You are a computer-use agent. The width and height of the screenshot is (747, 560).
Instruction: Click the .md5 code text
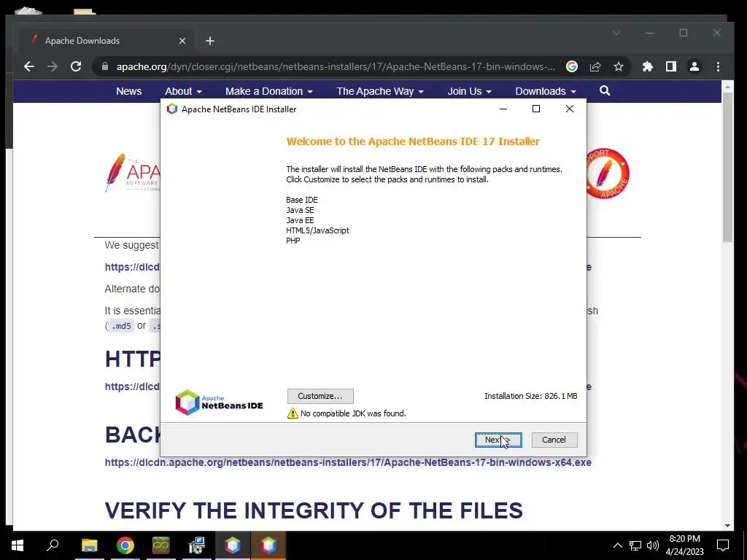[x=120, y=326]
